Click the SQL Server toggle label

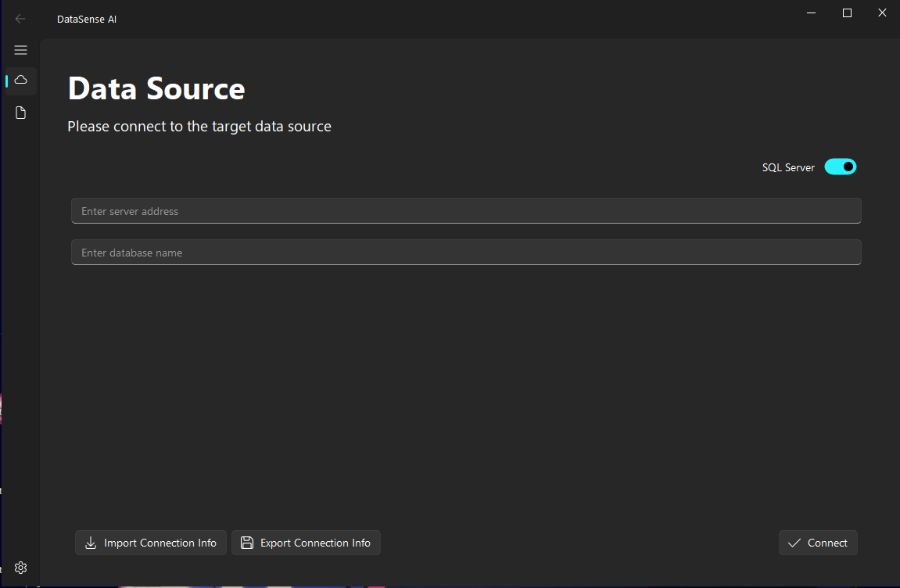point(788,167)
